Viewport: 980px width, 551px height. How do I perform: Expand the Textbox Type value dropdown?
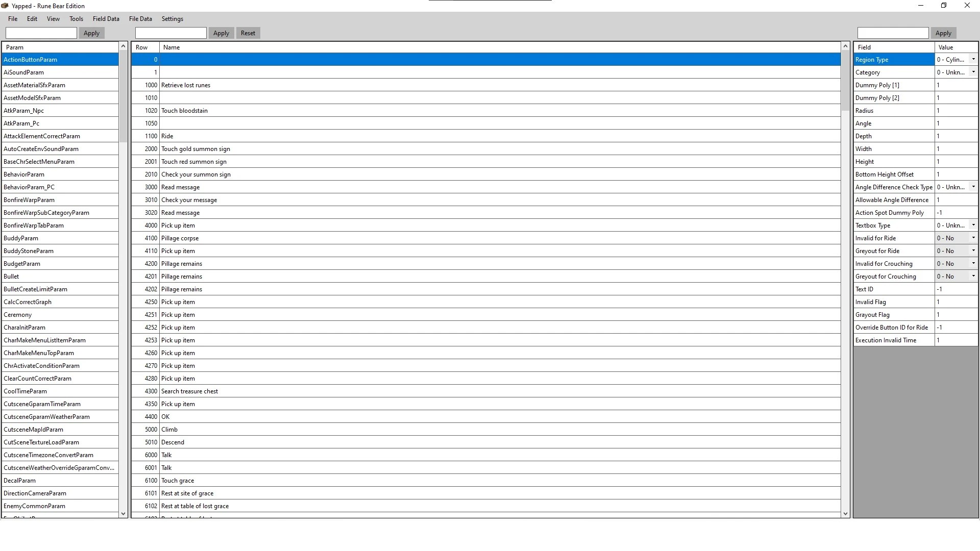(x=973, y=226)
